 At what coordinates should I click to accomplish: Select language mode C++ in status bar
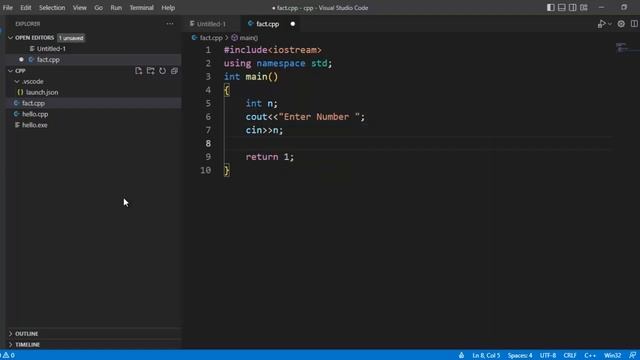click(x=590, y=355)
